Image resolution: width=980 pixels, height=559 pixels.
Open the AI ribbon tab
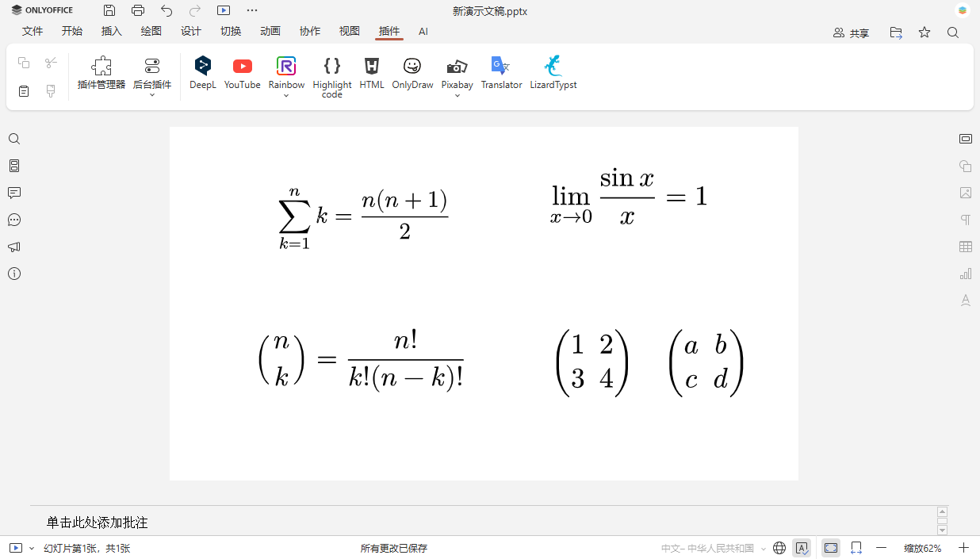pyautogui.click(x=423, y=31)
